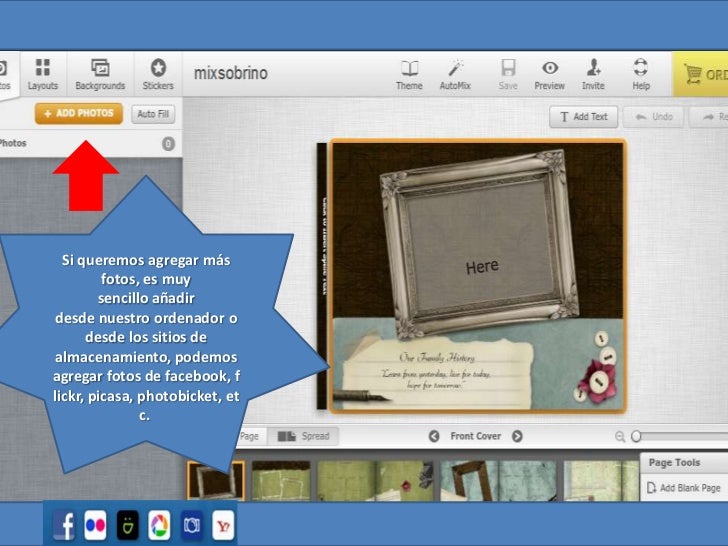Select the Front Cover thumbnail

(216, 481)
